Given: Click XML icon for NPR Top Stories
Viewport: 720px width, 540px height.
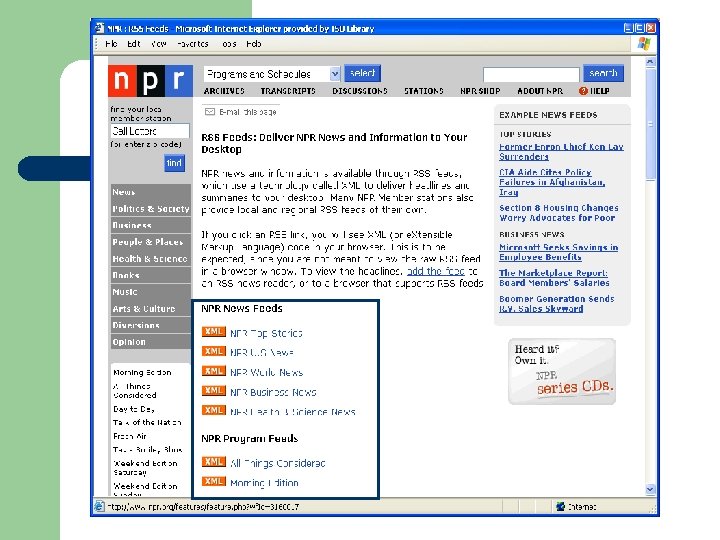Looking at the screenshot, I should [x=214, y=332].
